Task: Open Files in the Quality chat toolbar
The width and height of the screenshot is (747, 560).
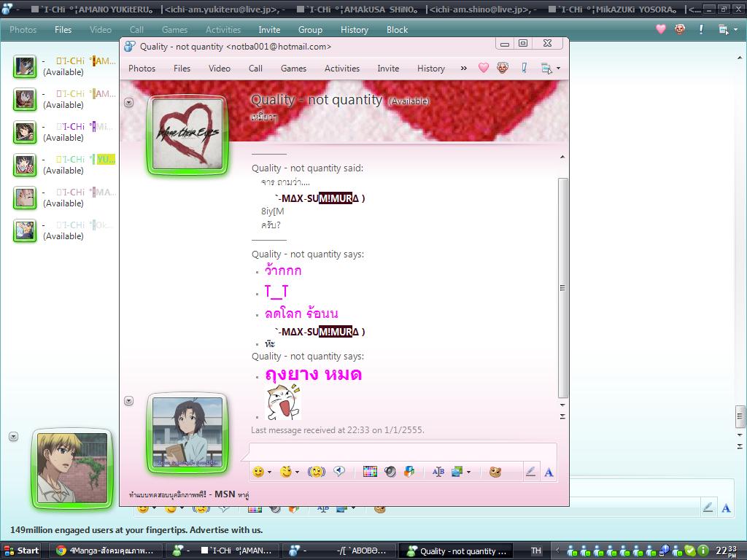Action: (182, 68)
